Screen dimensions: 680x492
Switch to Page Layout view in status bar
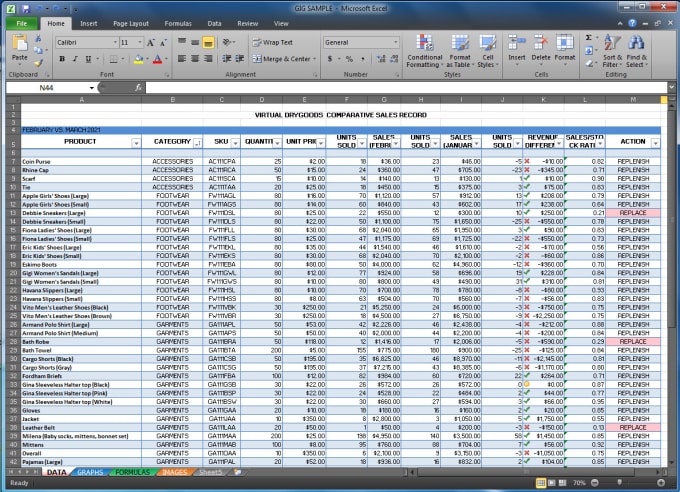tap(552, 482)
